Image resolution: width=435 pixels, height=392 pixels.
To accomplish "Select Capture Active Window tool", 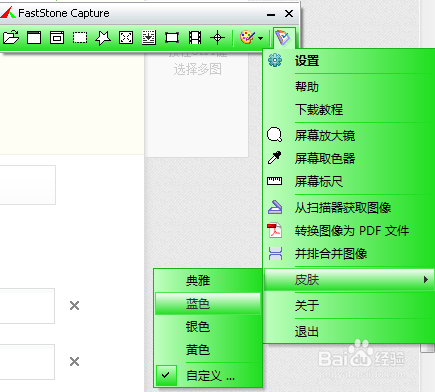I will click(34, 37).
